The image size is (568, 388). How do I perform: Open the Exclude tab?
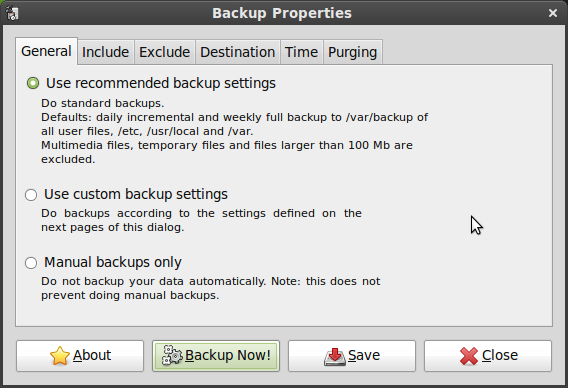[x=164, y=52]
